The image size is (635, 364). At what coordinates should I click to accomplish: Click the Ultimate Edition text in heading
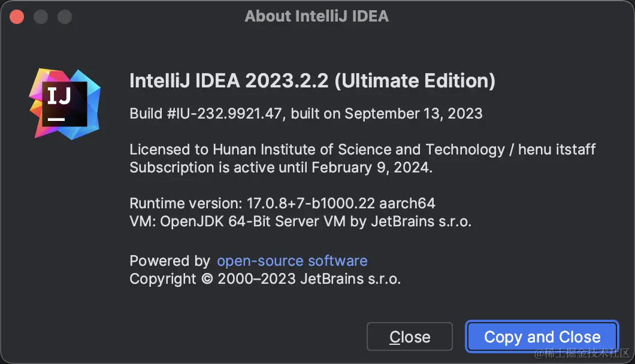pos(415,81)
